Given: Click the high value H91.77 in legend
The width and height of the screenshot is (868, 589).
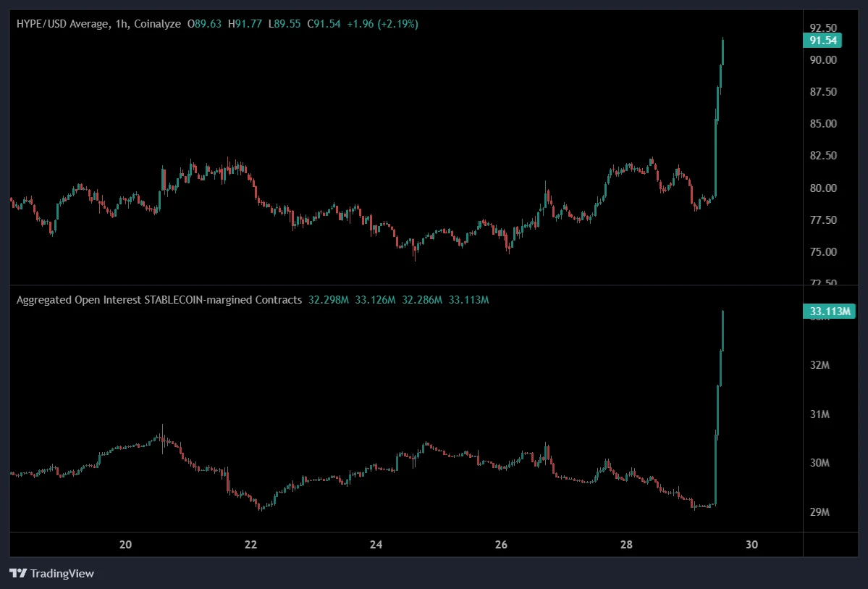Looking at the screenshot, I should coord(245,24).
